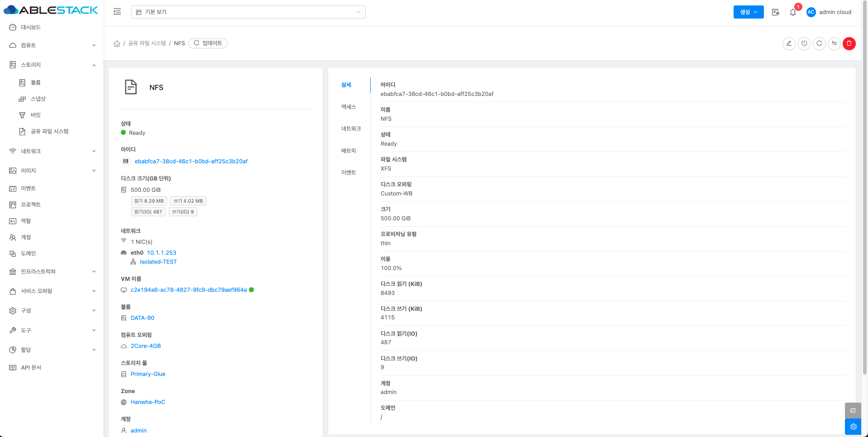Click the circular restart icon button
This screenshot has height=437, width=868.
click(819, 43)
